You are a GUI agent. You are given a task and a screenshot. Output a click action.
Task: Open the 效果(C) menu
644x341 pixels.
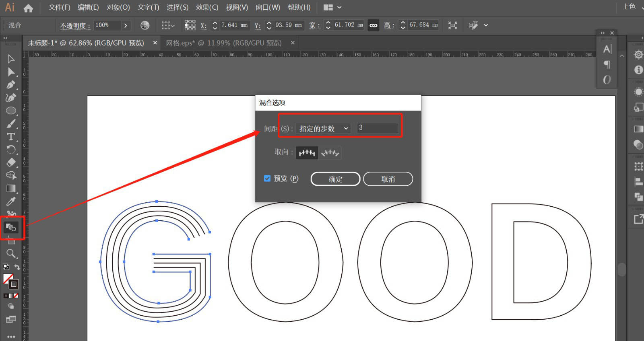207,7
